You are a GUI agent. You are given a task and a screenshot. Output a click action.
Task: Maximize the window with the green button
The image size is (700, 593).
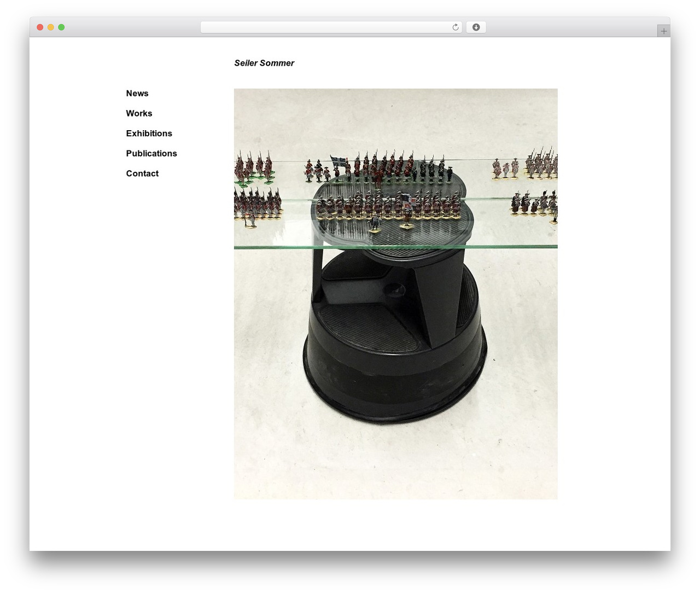[x=61, y=27]
